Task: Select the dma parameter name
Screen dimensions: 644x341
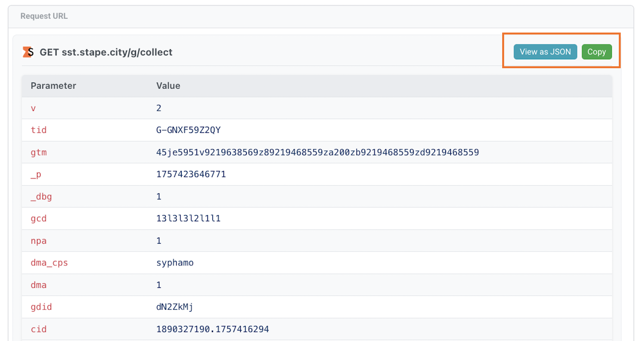Action: (x=39, y=285)
